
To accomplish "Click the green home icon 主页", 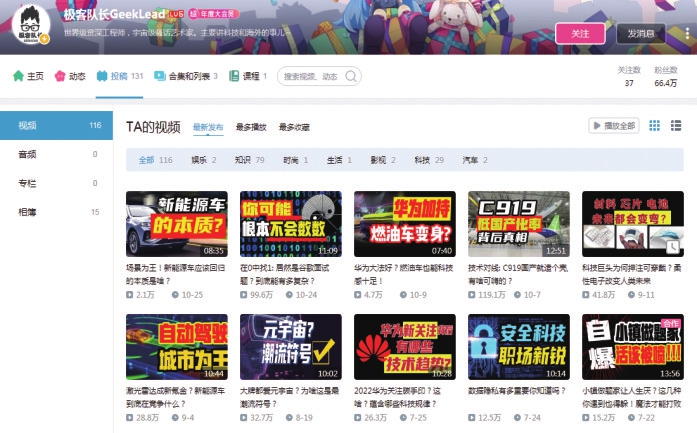I will [18, 76].
